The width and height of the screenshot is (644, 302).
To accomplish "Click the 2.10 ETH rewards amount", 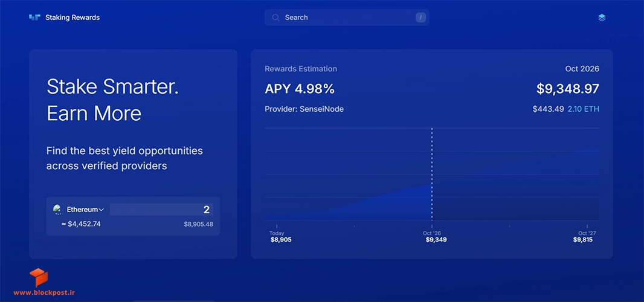I will click(583, 109).
